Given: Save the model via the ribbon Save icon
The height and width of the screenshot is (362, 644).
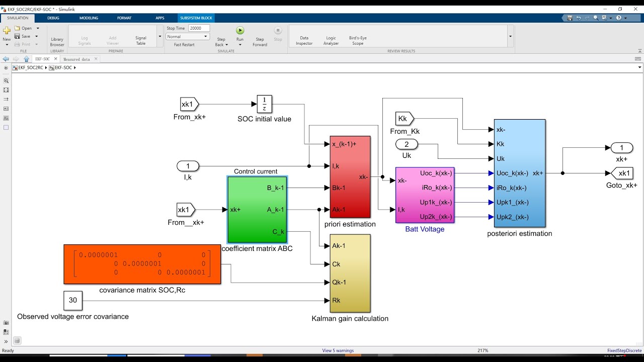Looking at the screenshot, I should pos(17,36).
